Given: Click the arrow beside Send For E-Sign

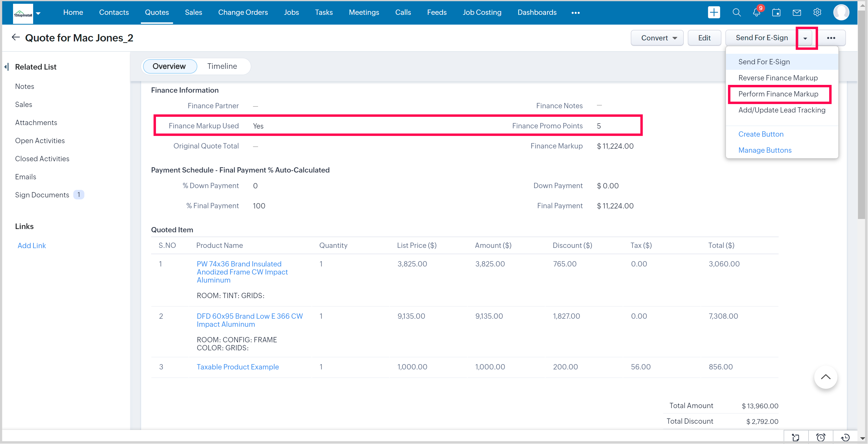Looking at the screenshot, I should point(805,38).
